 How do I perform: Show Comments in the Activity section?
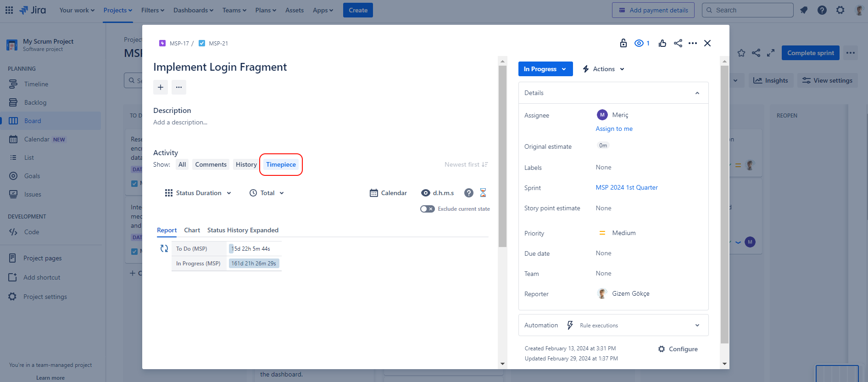click(x=211, y=164)
